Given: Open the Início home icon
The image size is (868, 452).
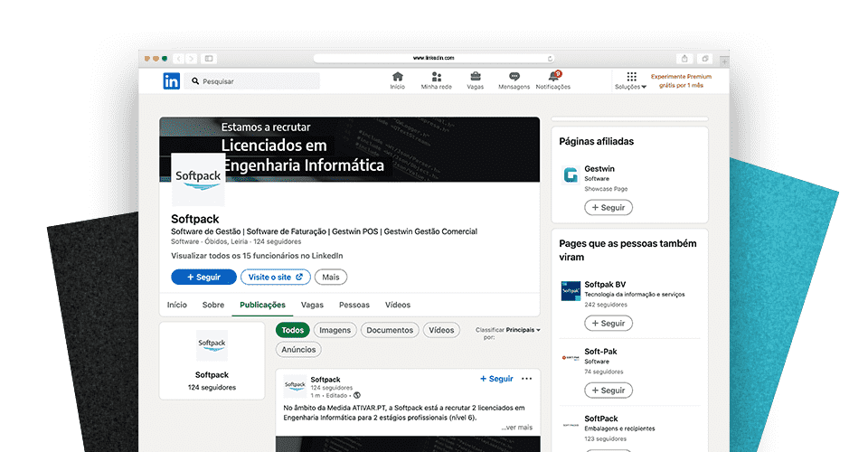Looking at the screenshot, I should [x=398, y=77].
